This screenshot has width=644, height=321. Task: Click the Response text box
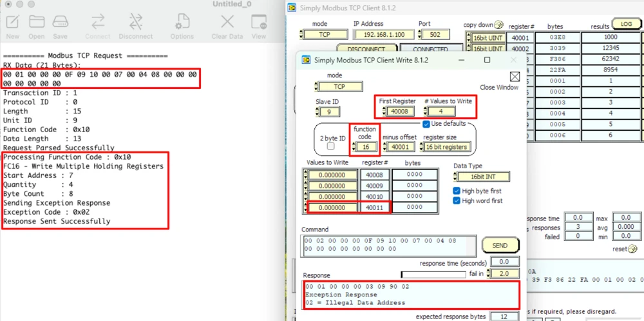coord(412,295)
